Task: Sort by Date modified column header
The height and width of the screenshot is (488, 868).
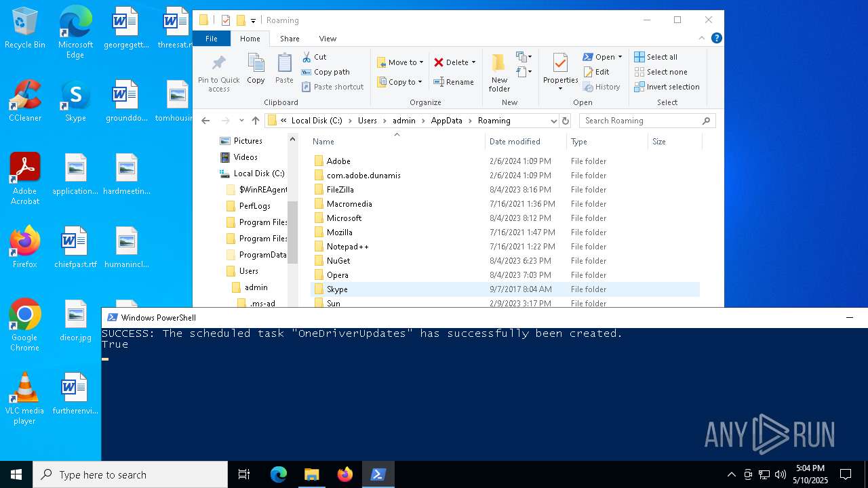Action: (x=526, y=142)
